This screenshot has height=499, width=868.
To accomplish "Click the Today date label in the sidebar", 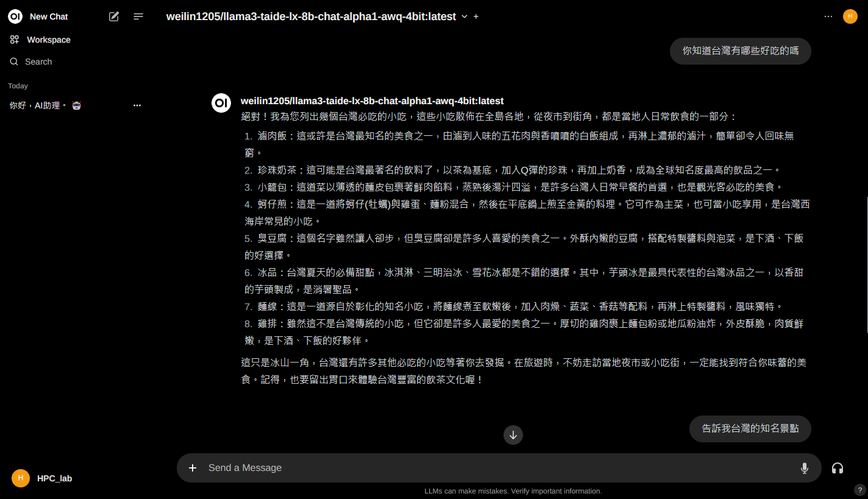I will (18, 86).
